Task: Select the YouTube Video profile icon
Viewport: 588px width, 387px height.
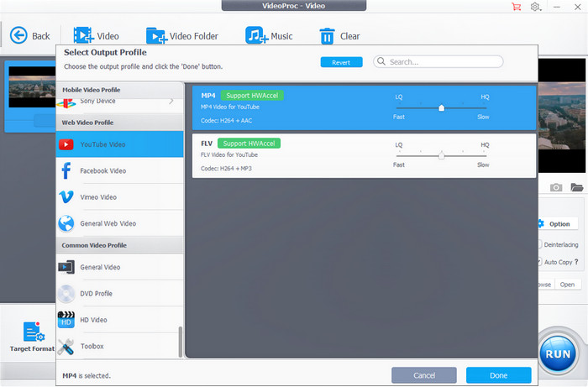Action: 66,144
